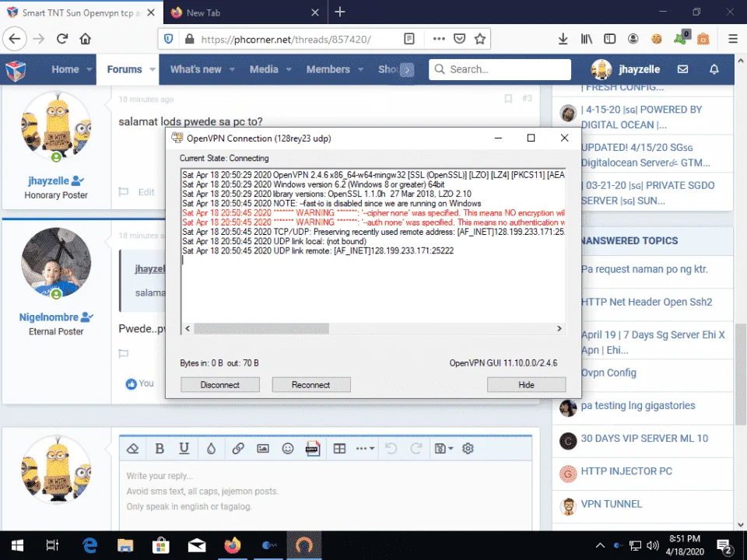Click the address bar URL
747x560 pixels.
coord(286,39)
